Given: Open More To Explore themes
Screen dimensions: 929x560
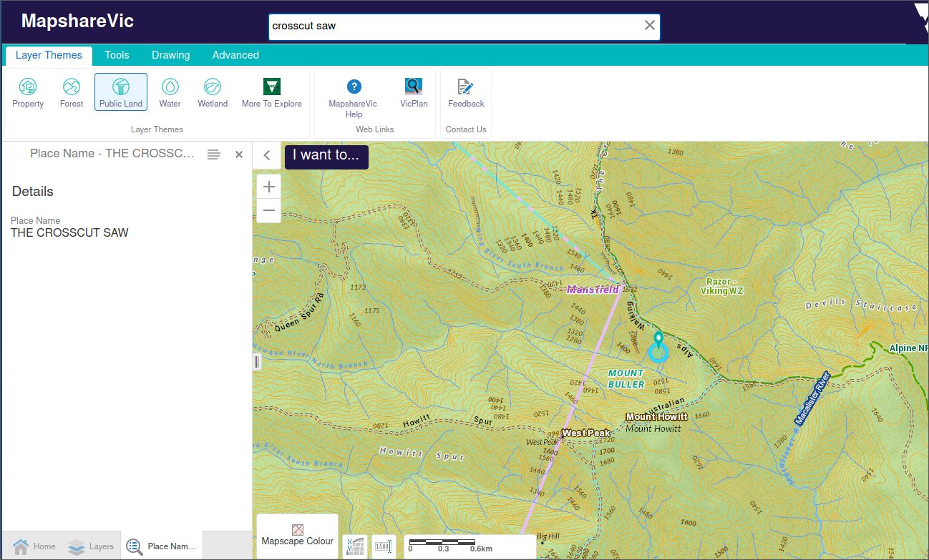Looking at the screenshot, I should 272,93.
